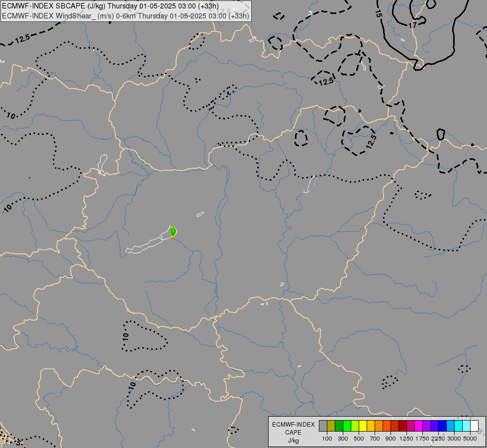Select the cyan swatch right of 3000
Image resolution: width=487 pixels, height=448 pixels.
tap(459, 426)
